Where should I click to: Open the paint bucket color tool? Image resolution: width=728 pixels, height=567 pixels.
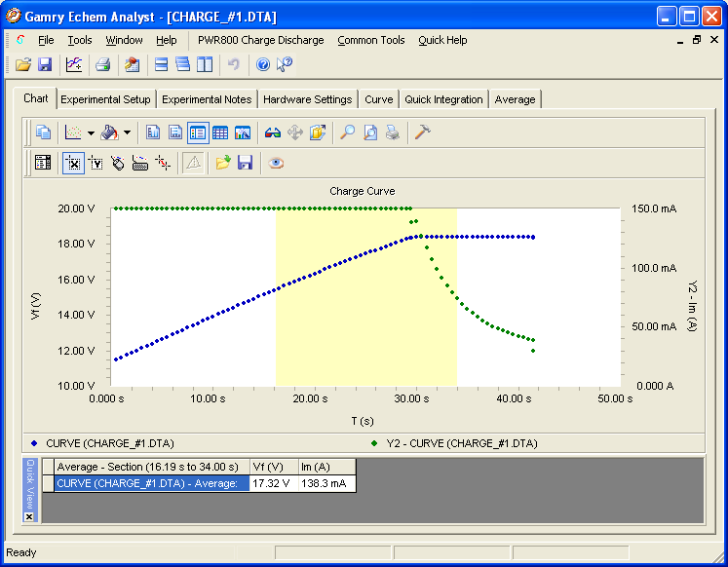click(109, 132)
